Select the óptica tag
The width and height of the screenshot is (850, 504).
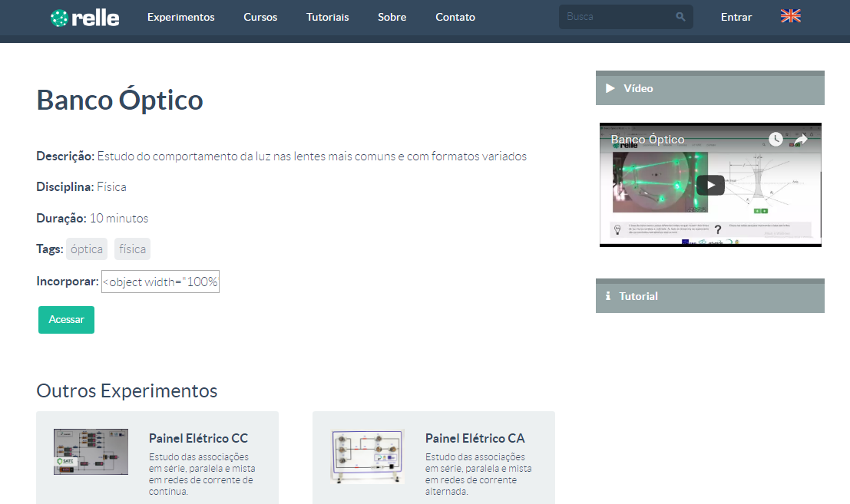87,249
